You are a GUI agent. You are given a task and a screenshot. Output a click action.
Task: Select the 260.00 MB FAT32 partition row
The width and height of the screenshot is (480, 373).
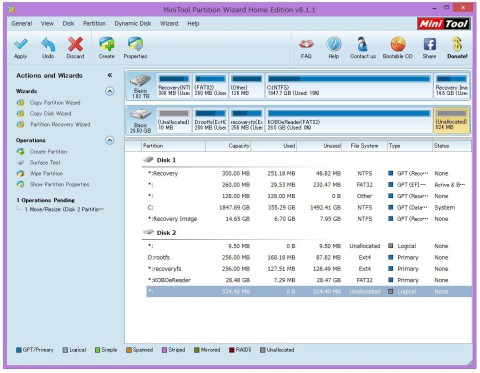pos(309,185)
